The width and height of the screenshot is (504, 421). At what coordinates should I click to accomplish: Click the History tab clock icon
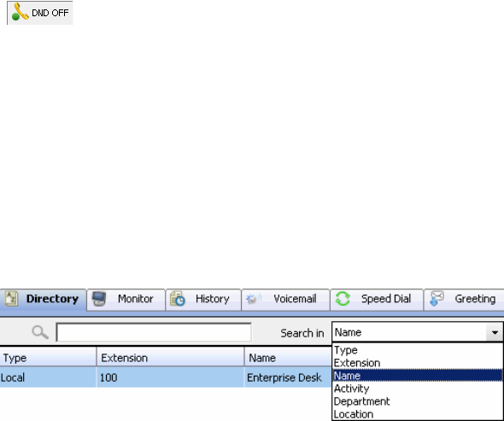pos(178,299)
